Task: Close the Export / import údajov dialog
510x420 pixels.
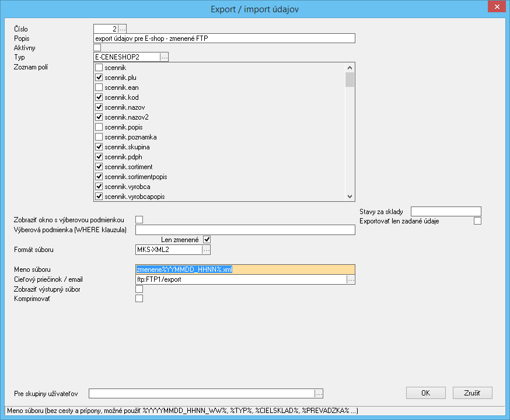Action: 495,7
